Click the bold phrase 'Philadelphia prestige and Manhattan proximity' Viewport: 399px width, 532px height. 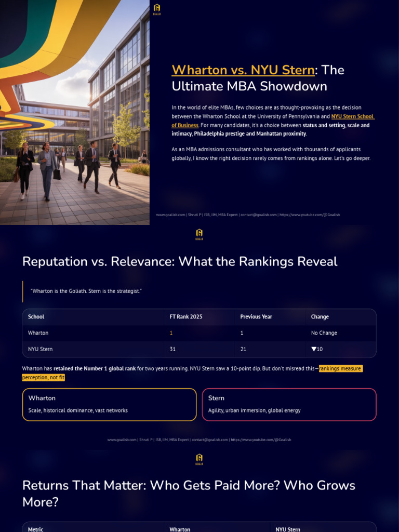point(250,134)
